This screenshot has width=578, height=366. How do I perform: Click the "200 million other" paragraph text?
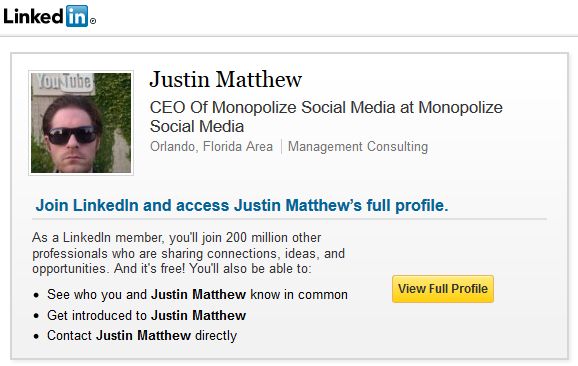click(273, 237)
